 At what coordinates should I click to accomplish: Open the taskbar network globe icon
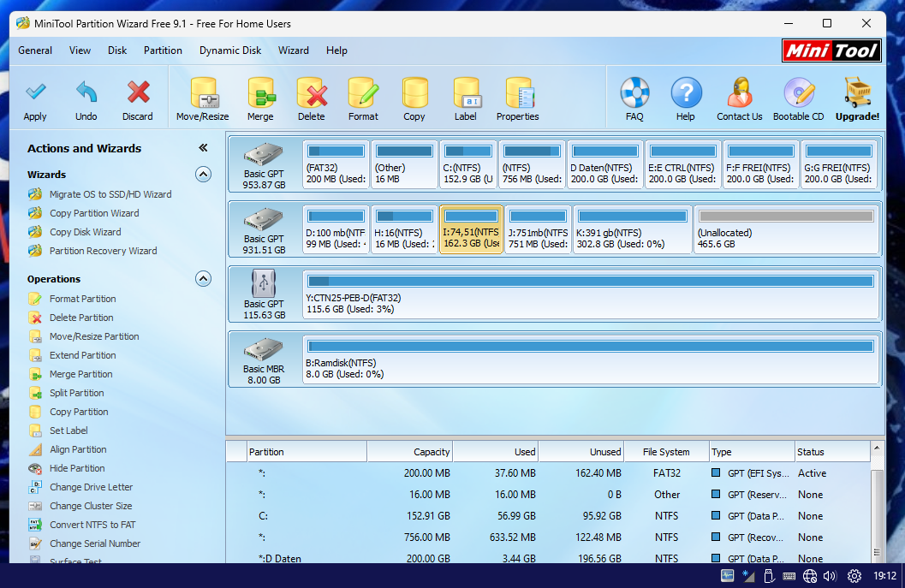point(810,576)
